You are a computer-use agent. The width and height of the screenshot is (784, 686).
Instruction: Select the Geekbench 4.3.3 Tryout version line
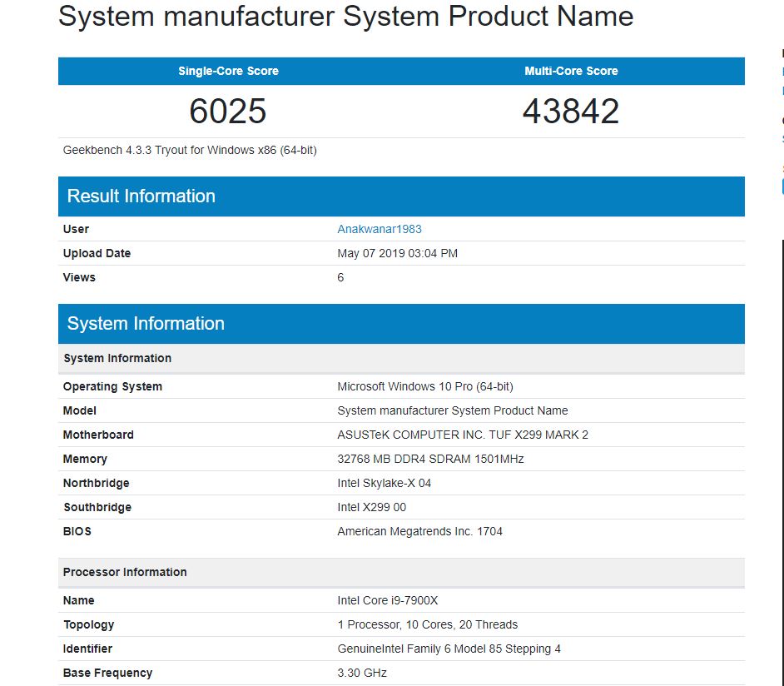(x=190, y=150)
